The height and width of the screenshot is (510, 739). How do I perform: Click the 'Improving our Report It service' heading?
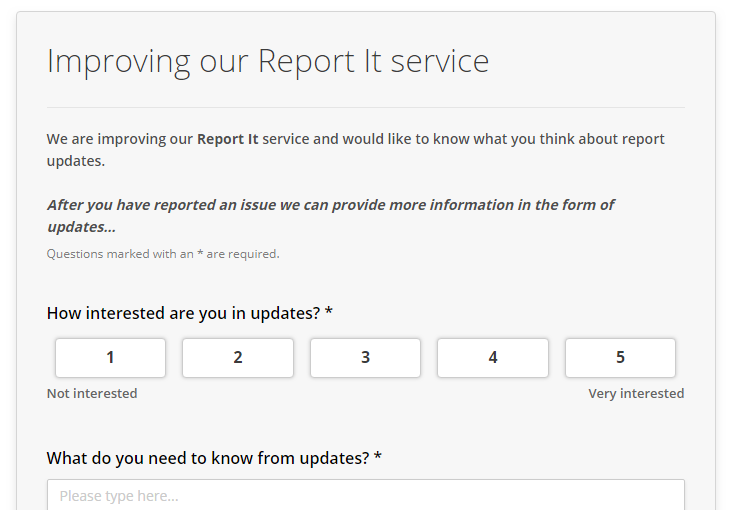coord(268,61)
